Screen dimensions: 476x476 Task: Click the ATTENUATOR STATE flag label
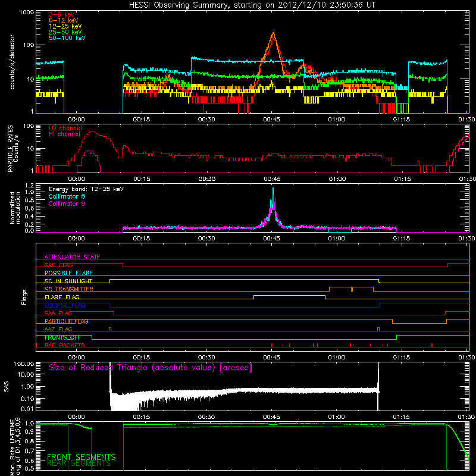tap(72, 257)
